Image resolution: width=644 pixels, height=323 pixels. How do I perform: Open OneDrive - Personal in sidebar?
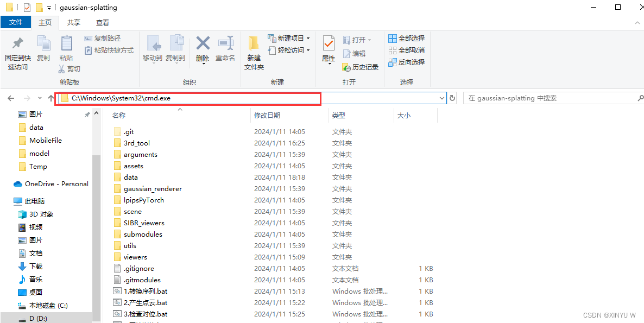51,184
